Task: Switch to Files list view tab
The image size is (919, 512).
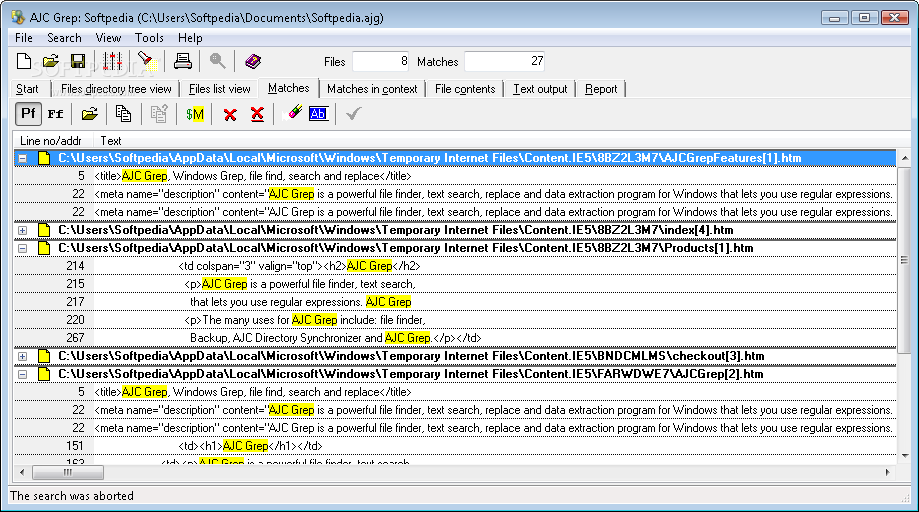Action: click(x=219, y=89)
